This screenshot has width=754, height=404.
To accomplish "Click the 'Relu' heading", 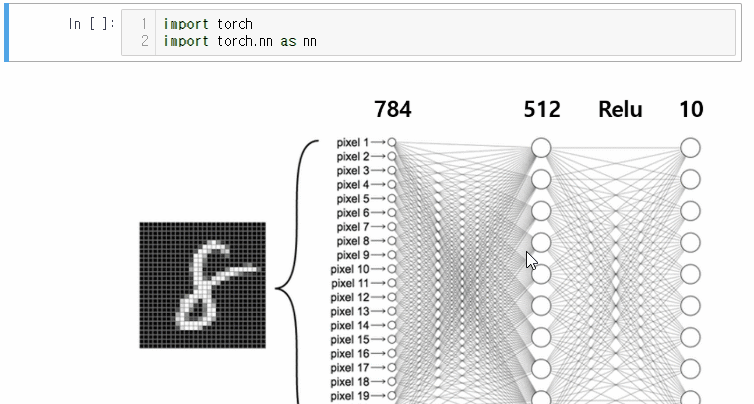I will 620,109.
